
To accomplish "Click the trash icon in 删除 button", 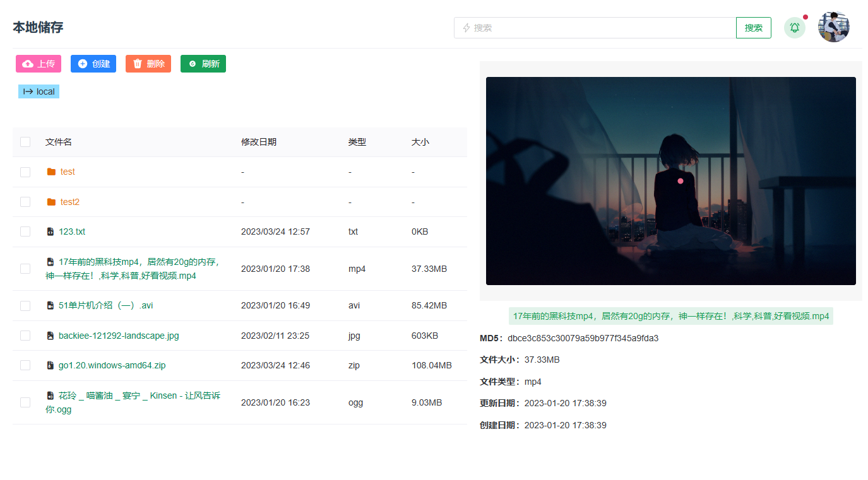I will click(x=138, y=64).
